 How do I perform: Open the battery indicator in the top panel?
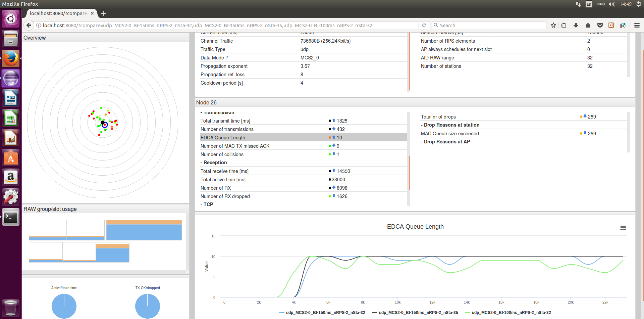600,4
